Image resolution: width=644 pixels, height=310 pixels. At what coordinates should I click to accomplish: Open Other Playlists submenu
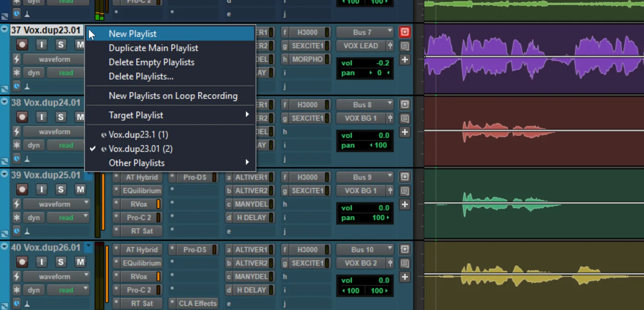pyautogui.click(x=171, y=163)
